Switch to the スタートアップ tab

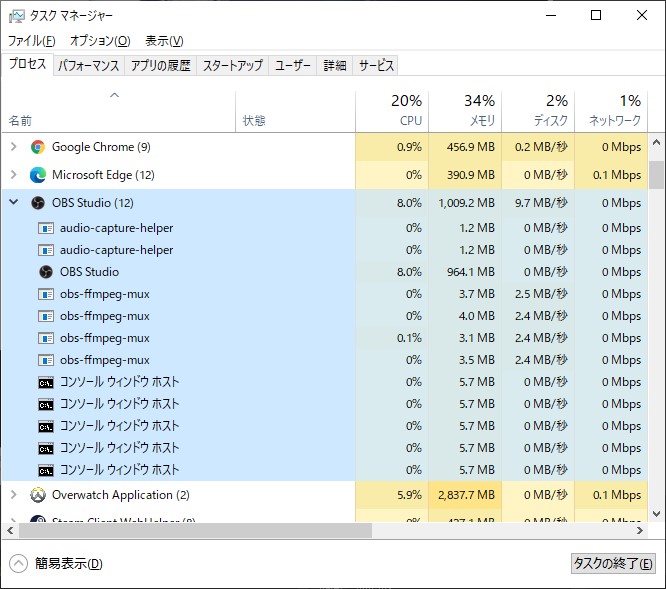point(233,65)
